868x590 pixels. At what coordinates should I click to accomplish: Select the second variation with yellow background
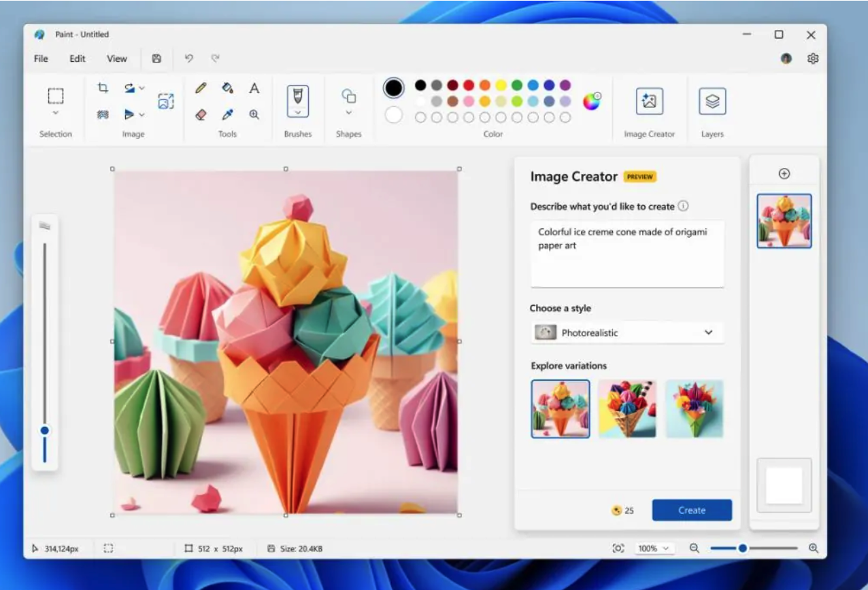tap(627, 409)
